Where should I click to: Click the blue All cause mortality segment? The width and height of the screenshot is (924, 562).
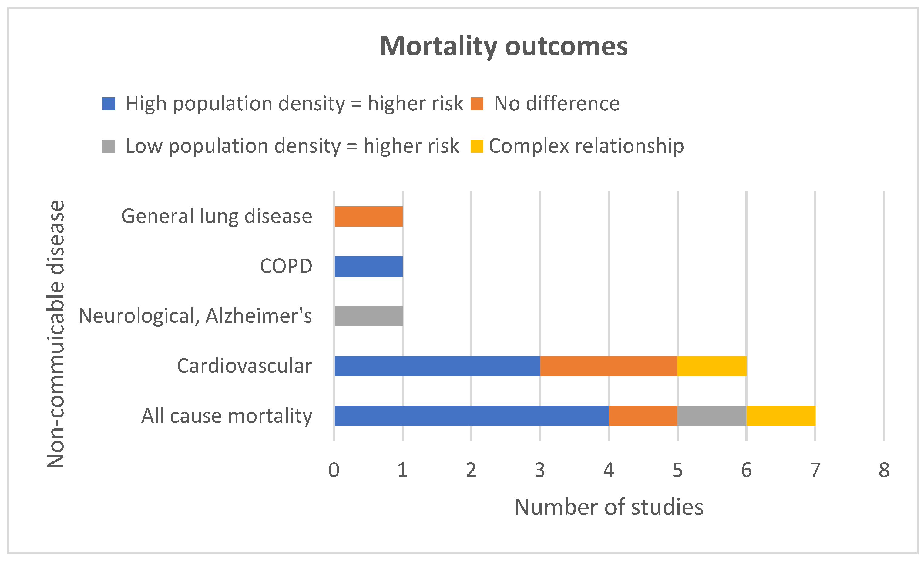tap(471, 416)
